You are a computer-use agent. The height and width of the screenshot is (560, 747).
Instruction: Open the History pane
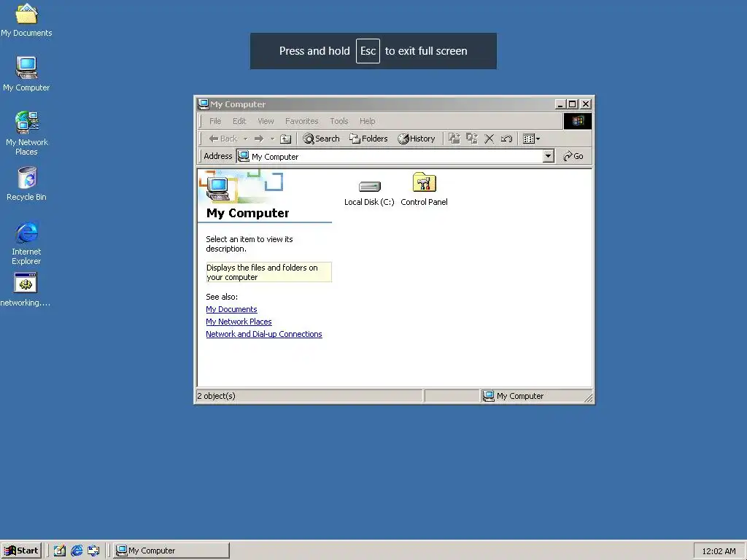click(417, 139)
